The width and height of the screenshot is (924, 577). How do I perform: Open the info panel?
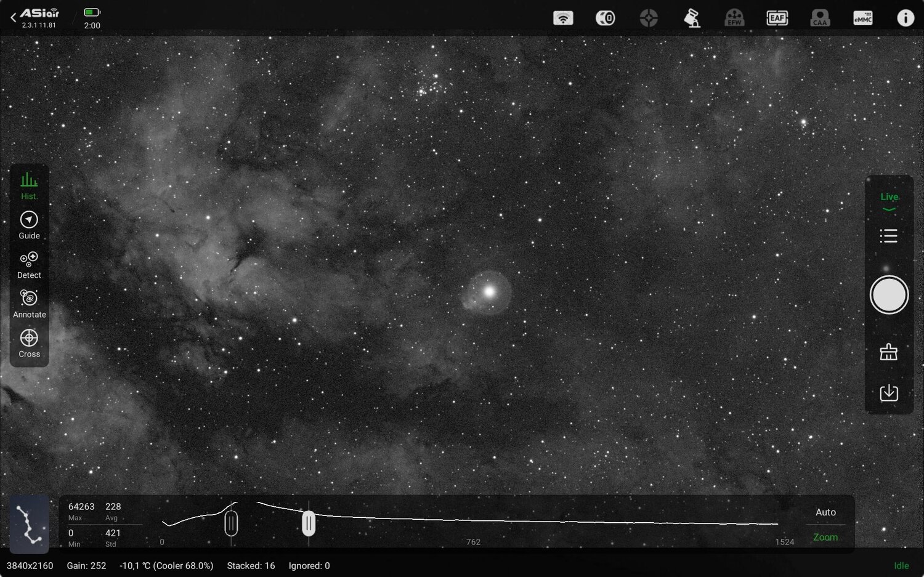[x=906, y=17]
